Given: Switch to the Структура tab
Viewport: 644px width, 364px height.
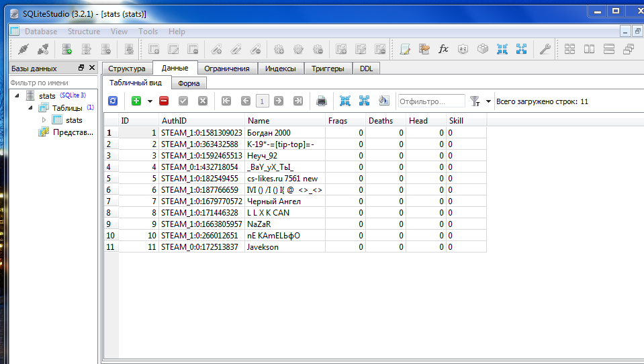Looking at the screenshot, I should coord(127,69).
